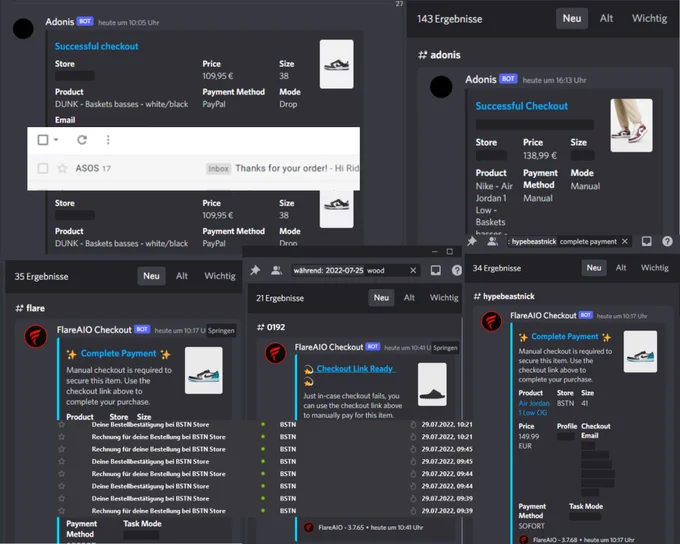Click Adonis avatar in 10:05 Uhr message
Viewport: 680px width, 544px height.
[x=23, y=29]
